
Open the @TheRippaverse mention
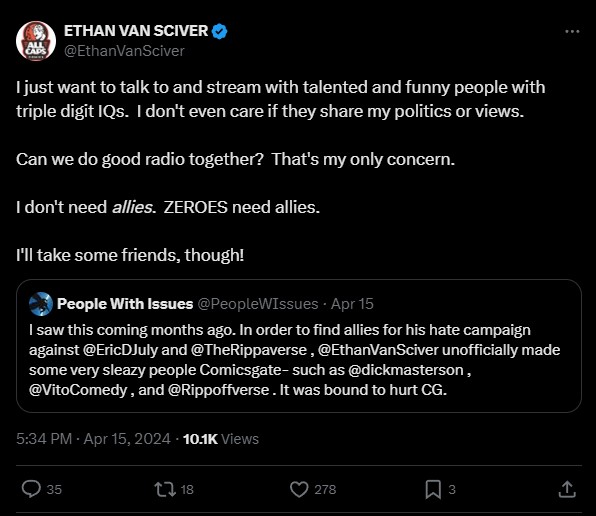(249, 350)
